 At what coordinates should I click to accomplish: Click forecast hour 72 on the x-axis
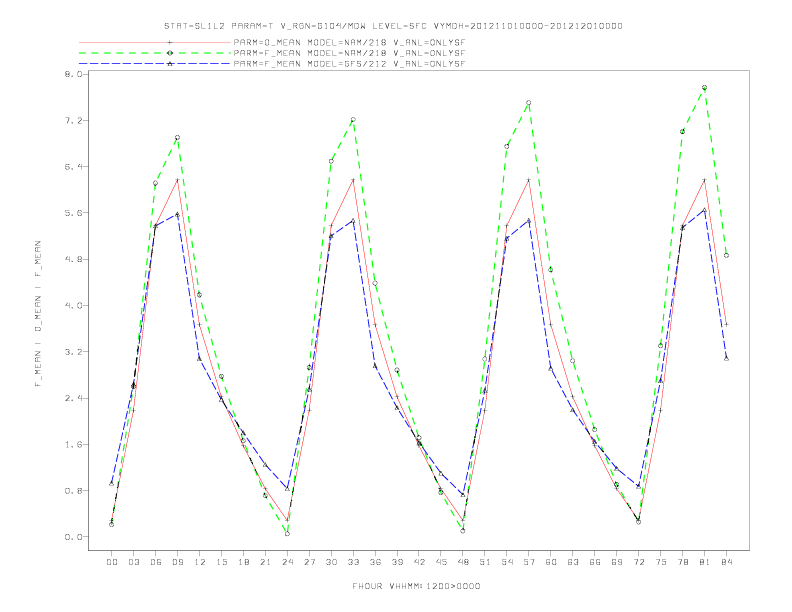point(638,562)
